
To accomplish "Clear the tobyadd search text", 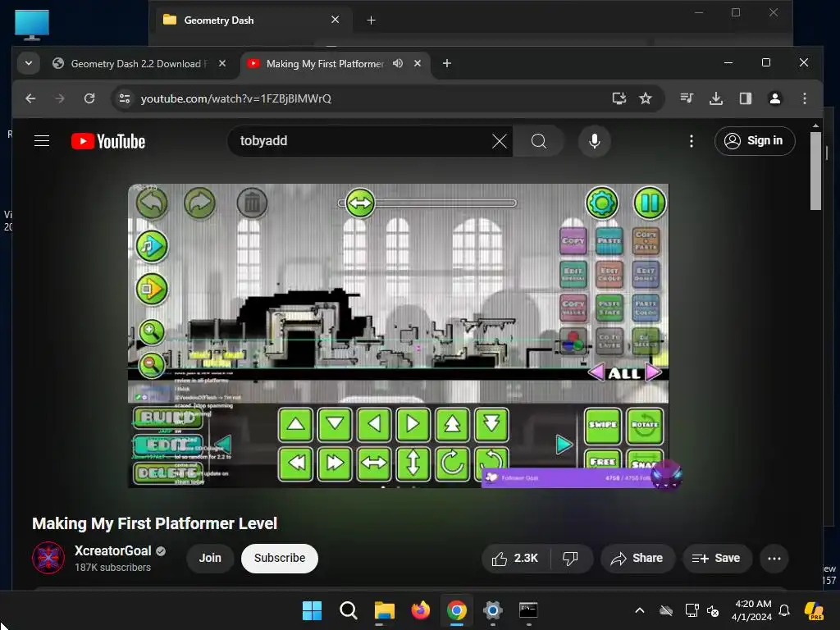I will 500,141.
